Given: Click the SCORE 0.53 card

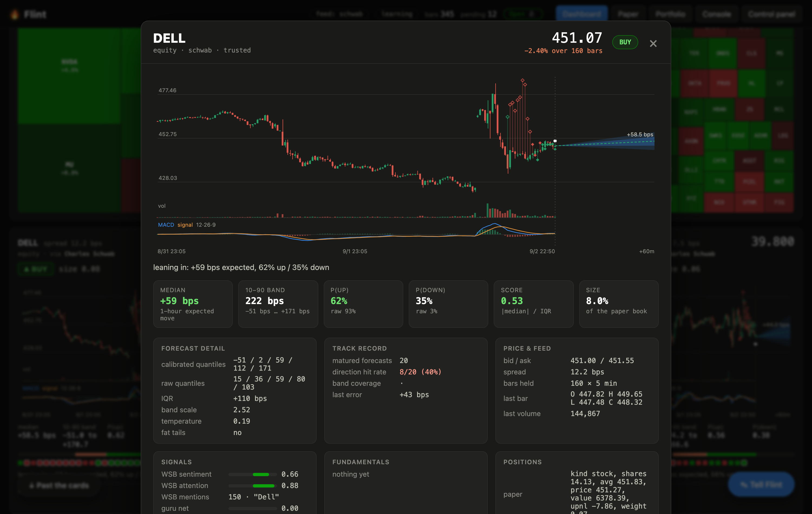Looking at the screenshot, I should point(533,304).
